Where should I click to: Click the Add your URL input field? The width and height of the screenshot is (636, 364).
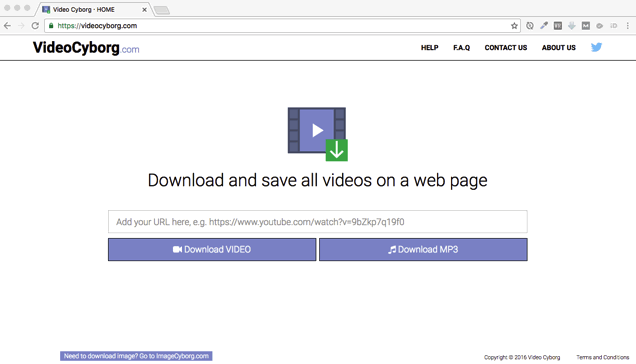coord(318,222)
